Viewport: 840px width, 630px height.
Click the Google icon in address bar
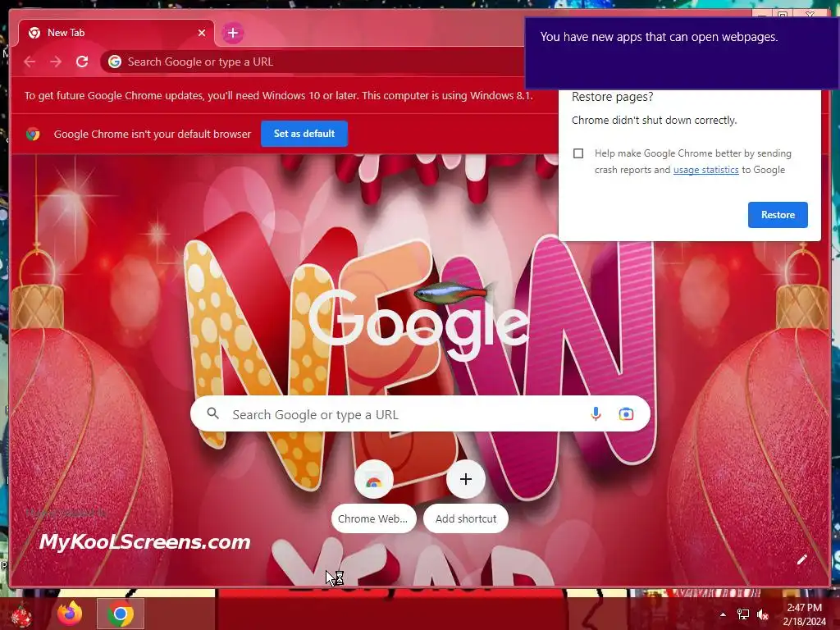[115, 62]
